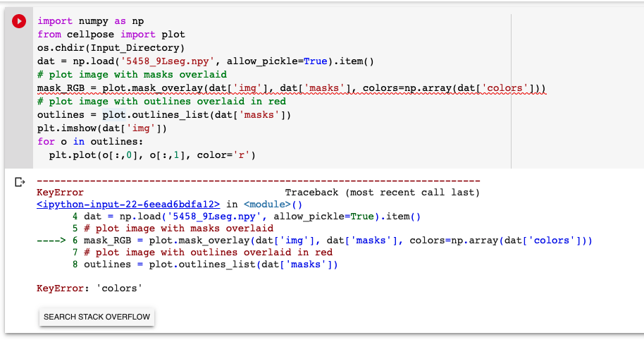Click 'Traceback (most recent call last)' text
The width and height of the screenshot is (644, 340).
click(x=383, y=193)
